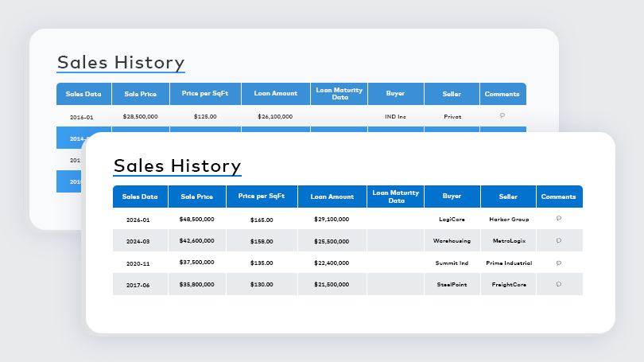Click the $37,500,000 sale price
Image resolution: width=644 pixels, height=362 pixels.
click(196, 263)
